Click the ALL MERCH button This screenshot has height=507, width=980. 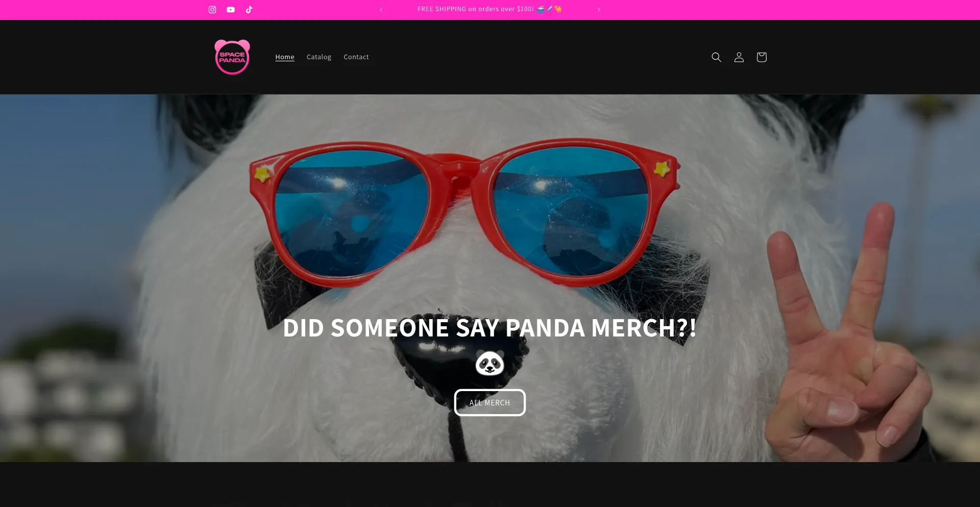click(x=490, y=403)
